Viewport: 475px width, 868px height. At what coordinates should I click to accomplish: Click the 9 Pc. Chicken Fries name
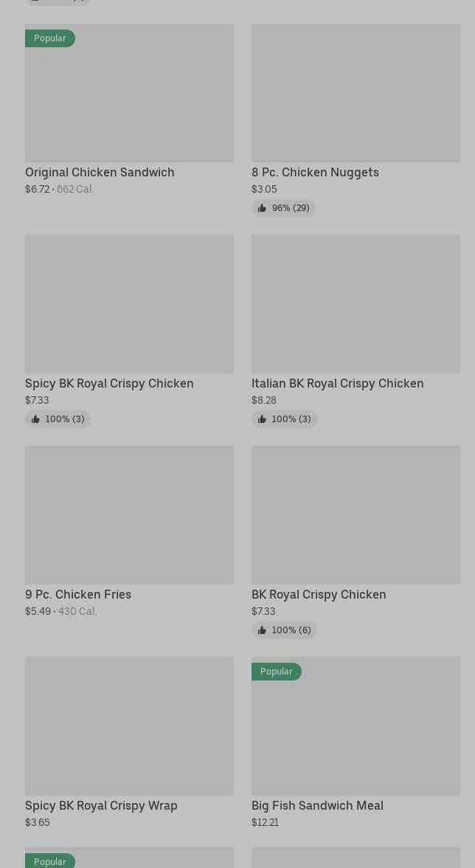[78, 595]
